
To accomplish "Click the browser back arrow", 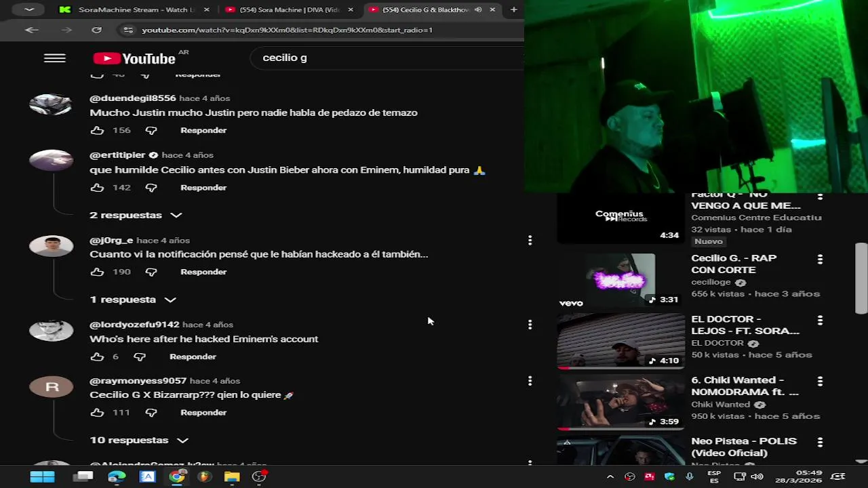I will 32,30.
